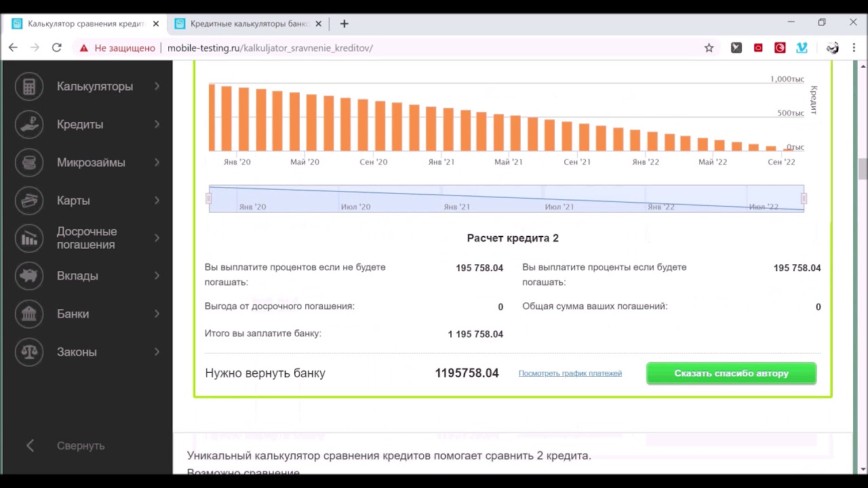This screenshot has width=868, height=488.
Task: Expand the Микрозаймы menu chevron
Action: coord(157,162)
